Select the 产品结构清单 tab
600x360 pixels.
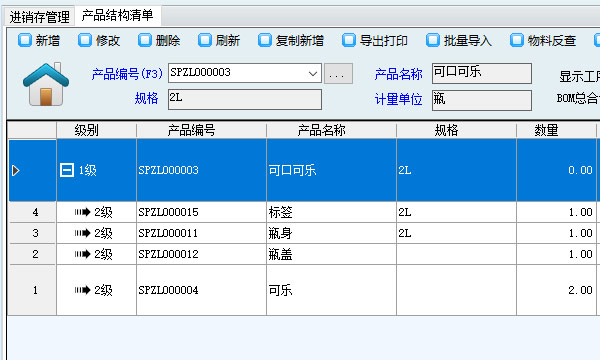pos(117,16)
